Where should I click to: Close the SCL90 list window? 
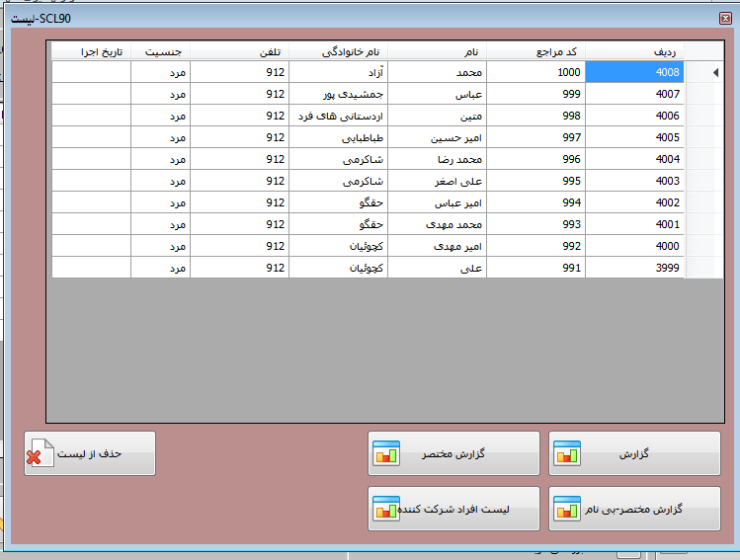(726, 18)
